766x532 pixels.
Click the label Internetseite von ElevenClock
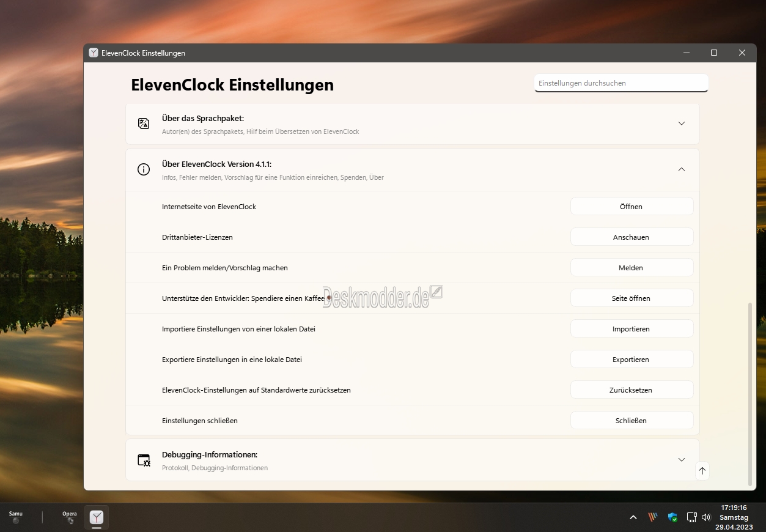[x=209, y=207]
